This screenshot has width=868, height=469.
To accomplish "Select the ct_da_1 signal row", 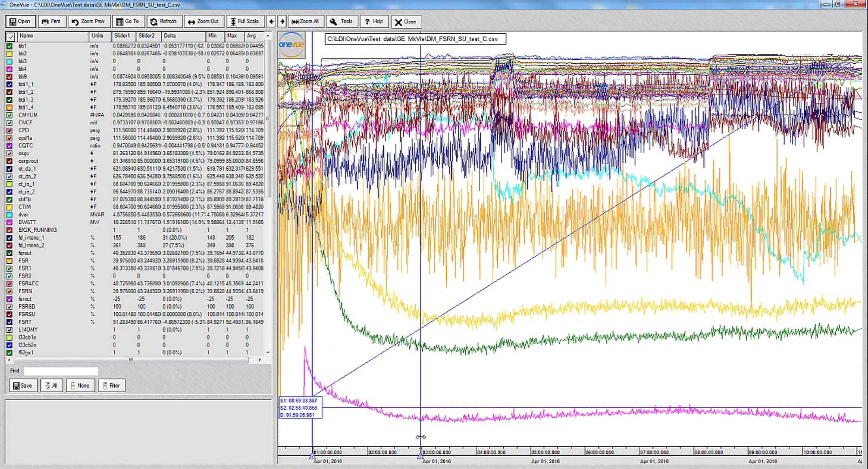I will point(135,169).
